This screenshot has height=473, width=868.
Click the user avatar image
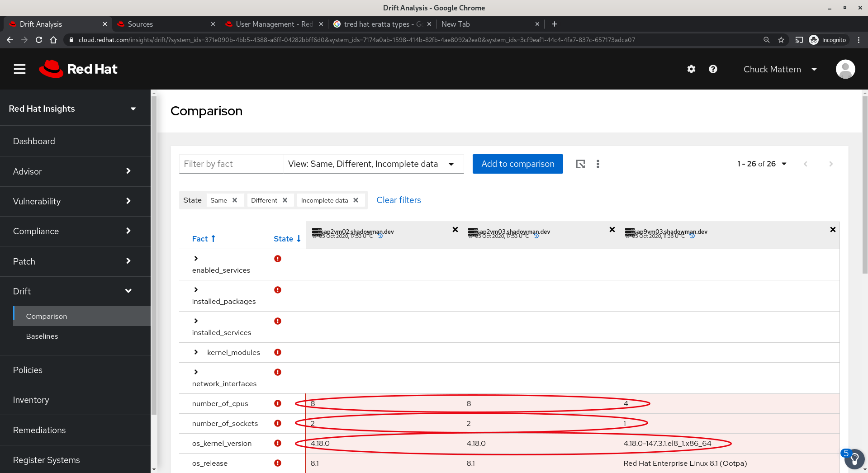[x=845, y=69]
